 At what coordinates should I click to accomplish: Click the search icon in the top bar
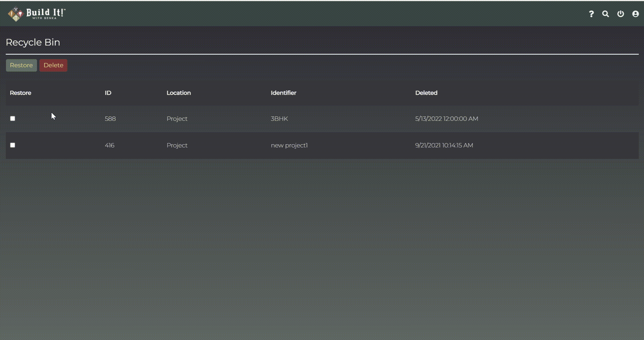click(x=606, y=13)
